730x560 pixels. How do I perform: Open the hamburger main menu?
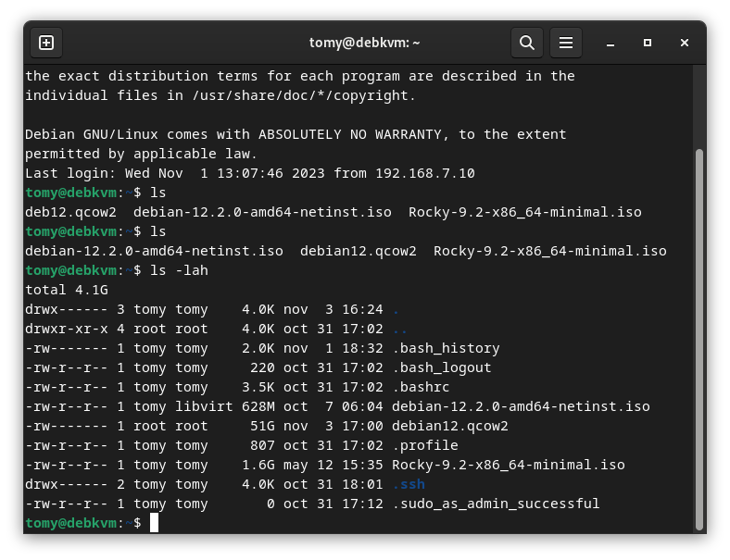click(x=565, y=43)
